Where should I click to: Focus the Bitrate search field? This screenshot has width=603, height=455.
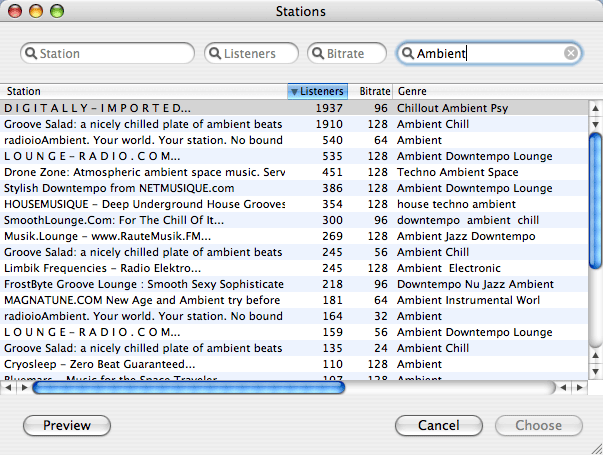tap(347, 53)
